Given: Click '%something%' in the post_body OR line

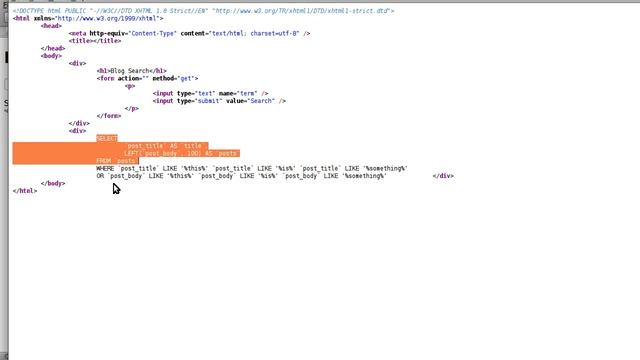Looking at the screenshot, I should click(x=364, y=176).
